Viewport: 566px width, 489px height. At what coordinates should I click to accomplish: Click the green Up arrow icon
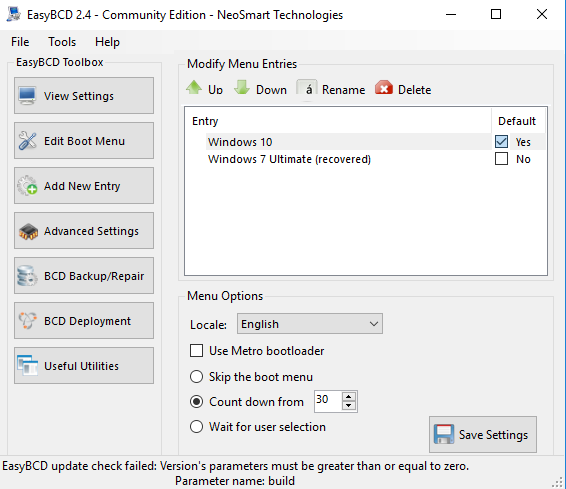194,88
